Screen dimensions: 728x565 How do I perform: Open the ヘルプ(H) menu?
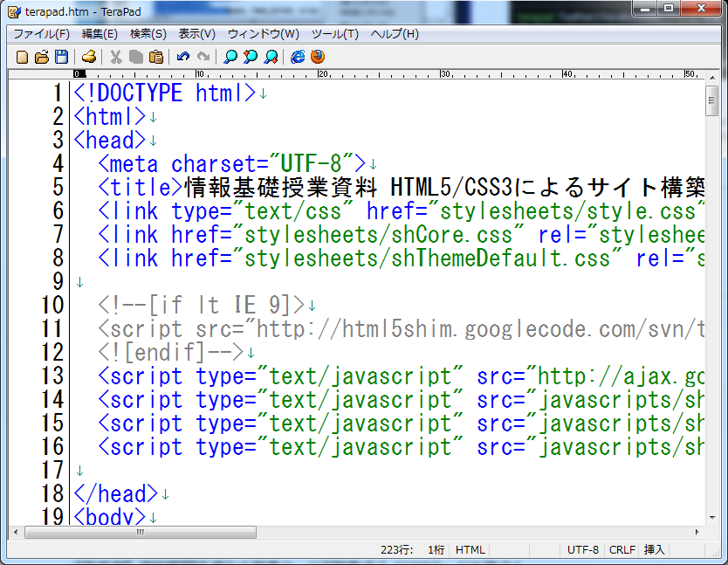tap(395, 34)
